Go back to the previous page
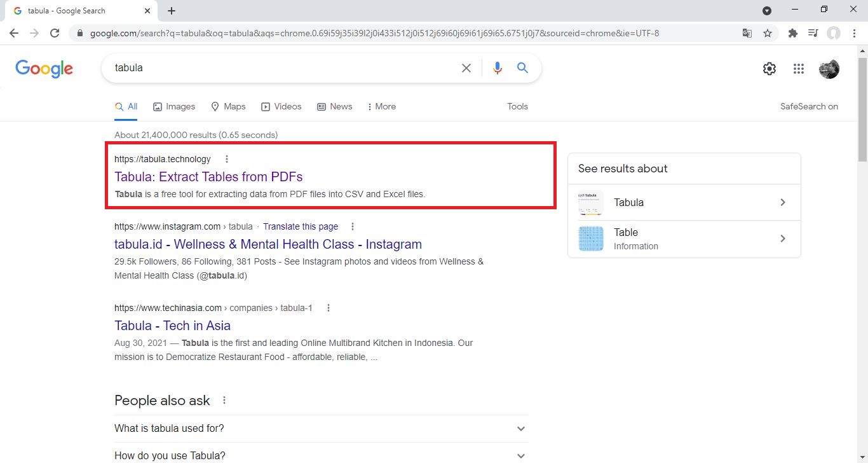 click(x=14, y=33)
